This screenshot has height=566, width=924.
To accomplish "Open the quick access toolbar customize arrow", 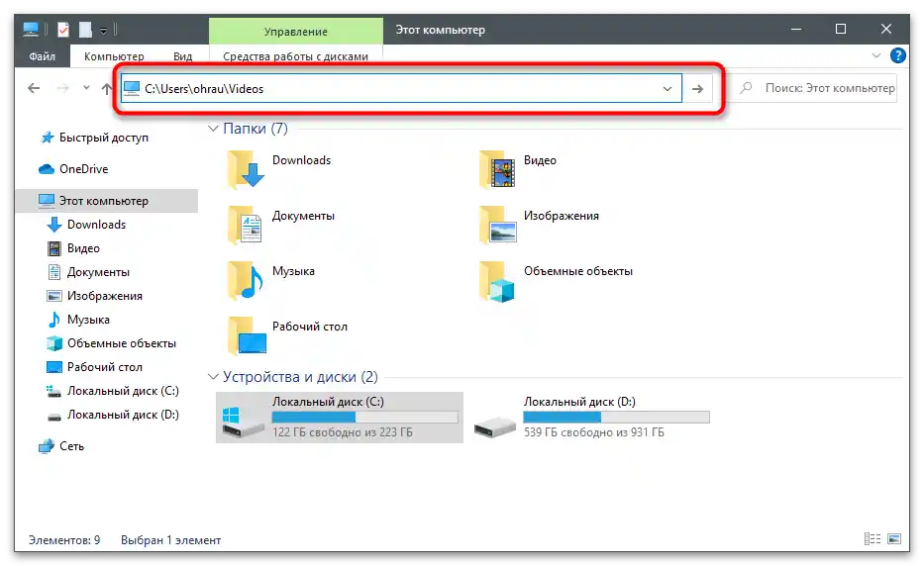I will (103, 30).
